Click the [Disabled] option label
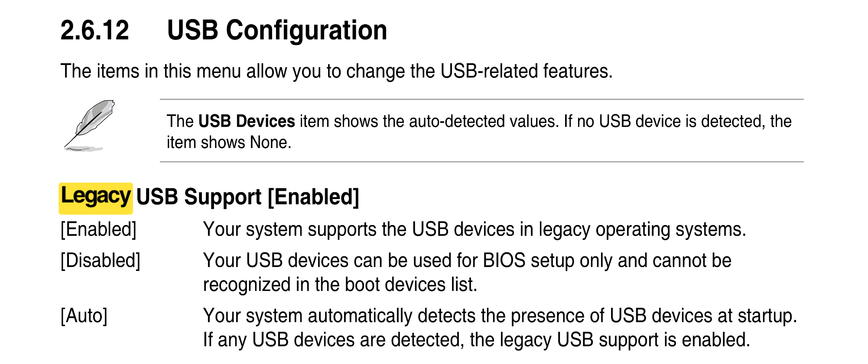 101,261
